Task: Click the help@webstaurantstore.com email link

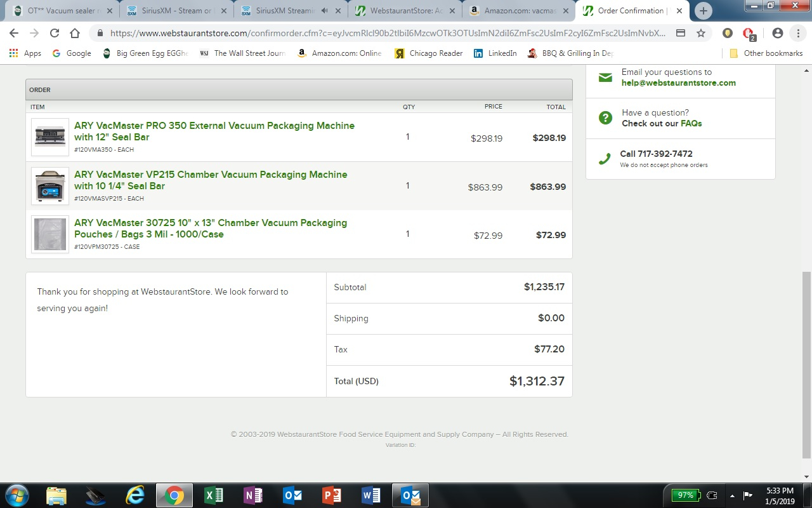Action: tap(679, 83)
